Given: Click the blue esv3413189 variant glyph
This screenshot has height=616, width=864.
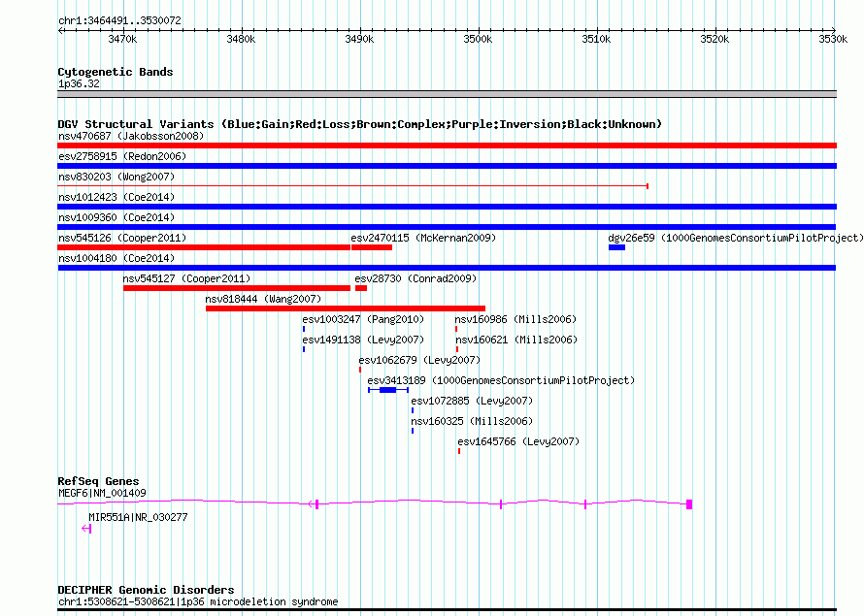Looking at the screenshot, I should coord(388,390).
